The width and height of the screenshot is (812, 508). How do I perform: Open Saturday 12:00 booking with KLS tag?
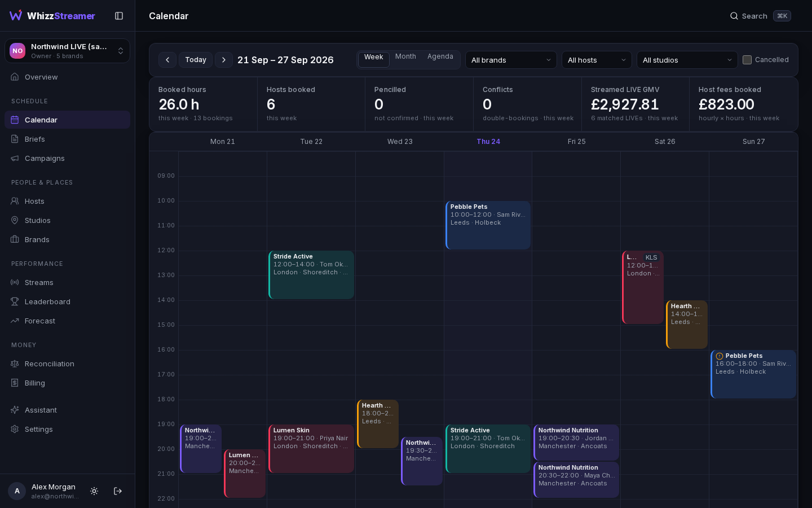(x=643, y=287)
